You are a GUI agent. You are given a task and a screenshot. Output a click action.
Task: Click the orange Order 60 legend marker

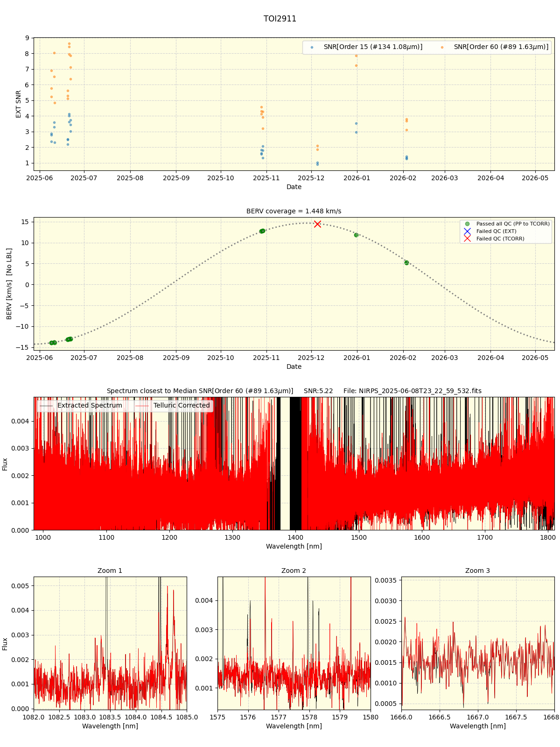442,47
